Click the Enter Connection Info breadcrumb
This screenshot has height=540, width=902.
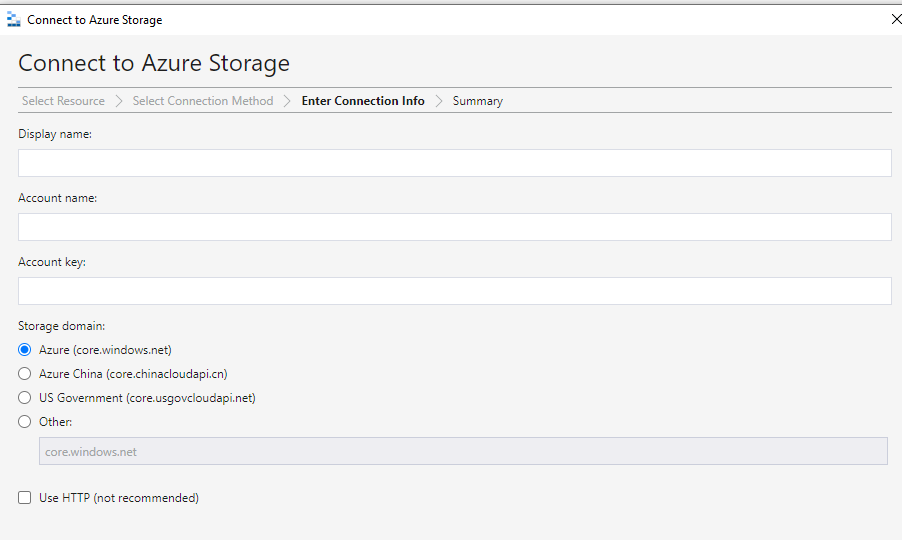(x=363, y=101)
